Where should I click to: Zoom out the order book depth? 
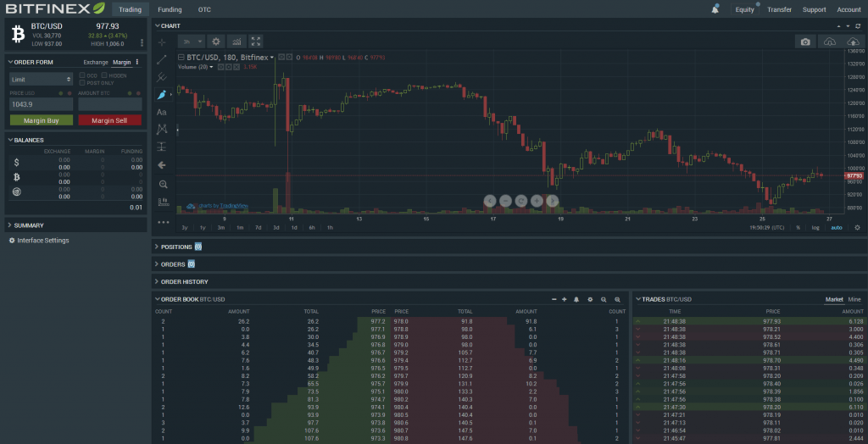point(604,299)
